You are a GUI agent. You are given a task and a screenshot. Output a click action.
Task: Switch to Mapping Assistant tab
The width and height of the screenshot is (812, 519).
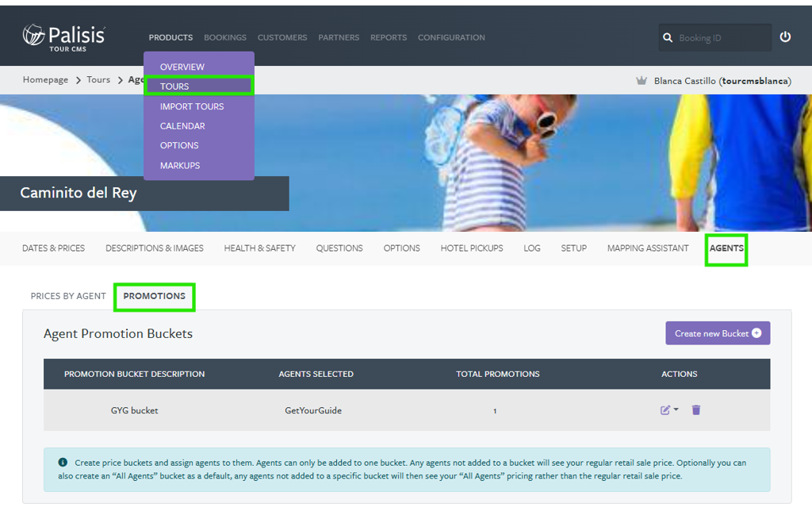tap(647, 248)
